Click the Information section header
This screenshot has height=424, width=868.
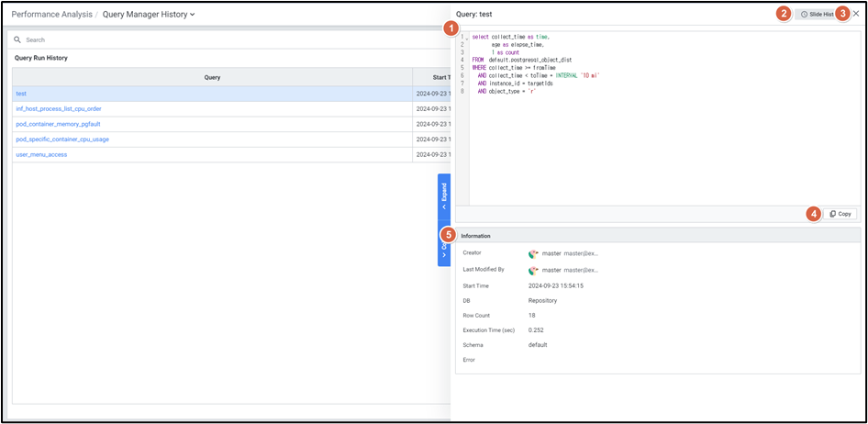point(475,236)
